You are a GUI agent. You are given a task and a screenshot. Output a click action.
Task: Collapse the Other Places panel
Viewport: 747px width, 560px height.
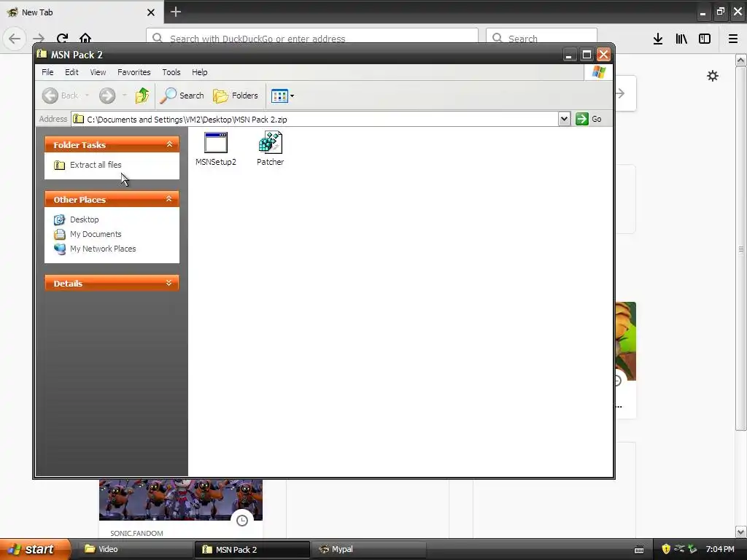pos(169,199)
